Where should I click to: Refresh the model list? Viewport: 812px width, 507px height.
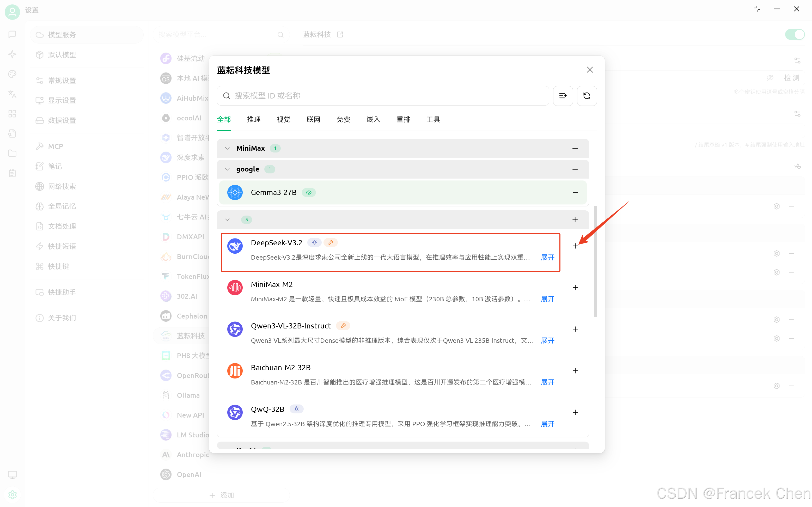[587, 96]
